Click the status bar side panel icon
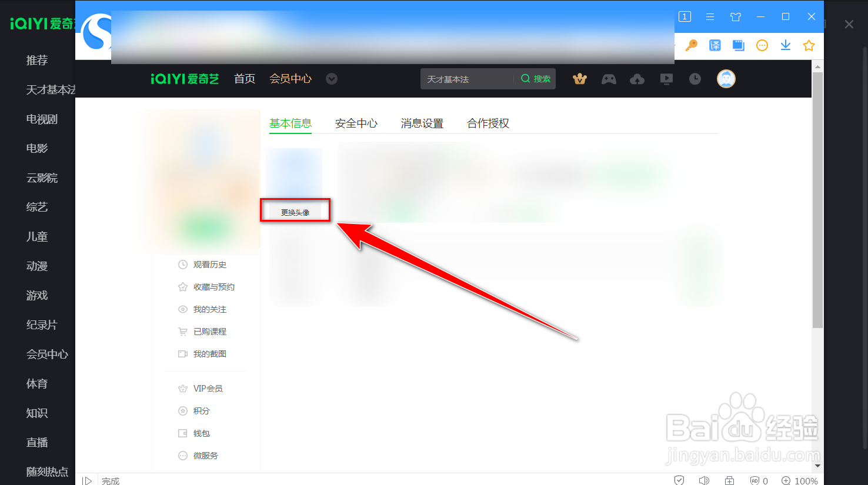Image resolution: width=868 pixels, height=485 pixels. pyautogui.click(x=87, y=480)
